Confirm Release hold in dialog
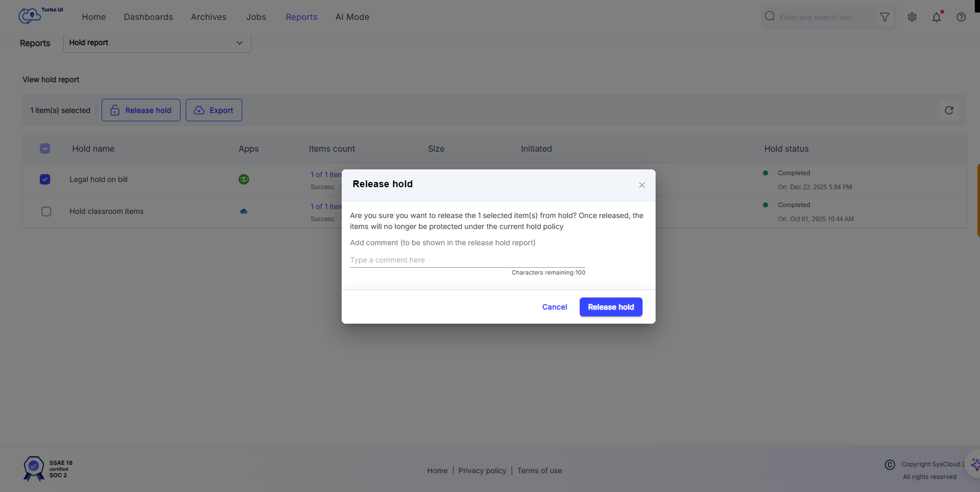This screenshot has width=980, height=492. coord(611,307)
